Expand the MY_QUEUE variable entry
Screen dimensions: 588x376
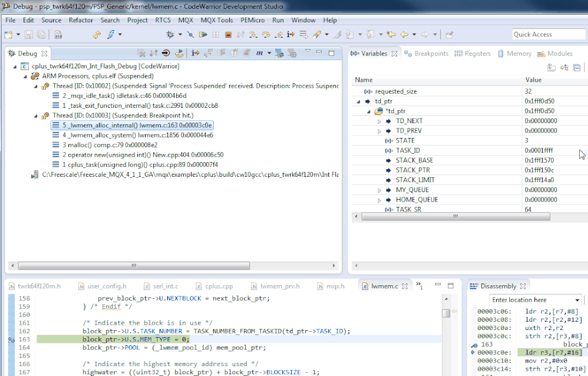(379, 190)
